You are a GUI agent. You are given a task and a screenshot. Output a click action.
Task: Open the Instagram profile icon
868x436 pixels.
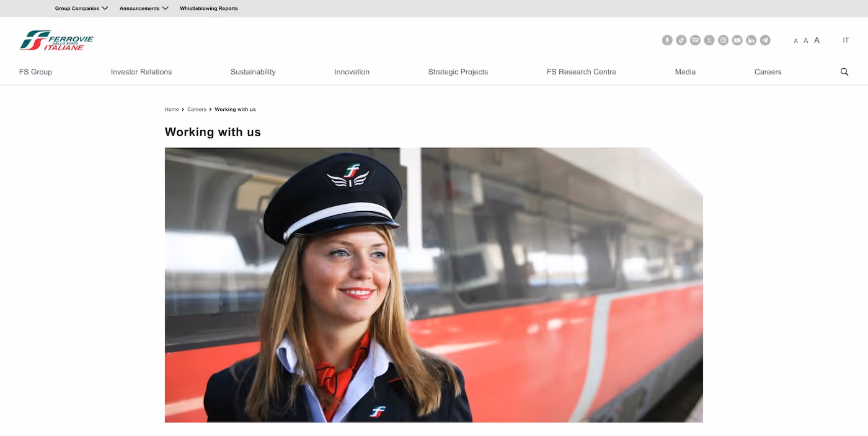coord(723,40)
